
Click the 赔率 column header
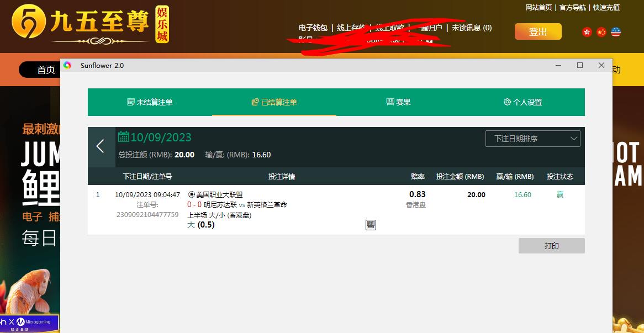pos(418,177)
